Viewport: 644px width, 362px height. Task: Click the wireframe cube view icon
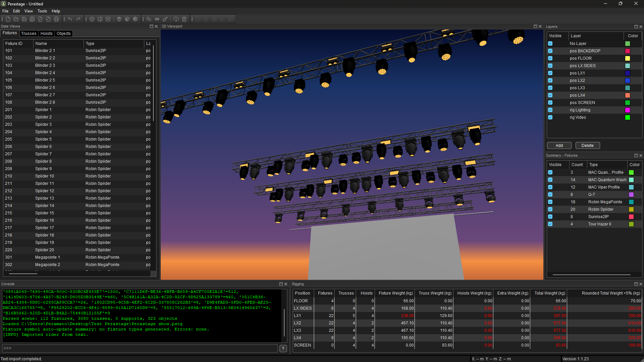click(x=92, y=19)
